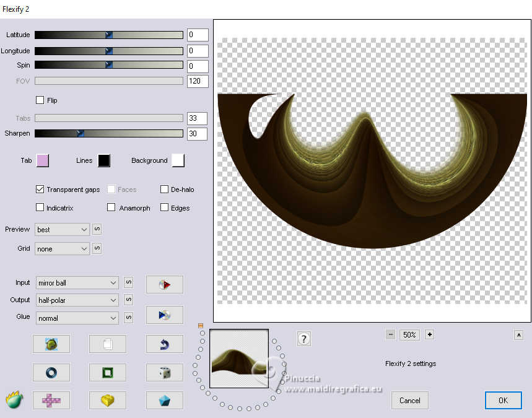Click the red arrow play settings button
This screenshot has height=418, width=532.
coord(165,284)
